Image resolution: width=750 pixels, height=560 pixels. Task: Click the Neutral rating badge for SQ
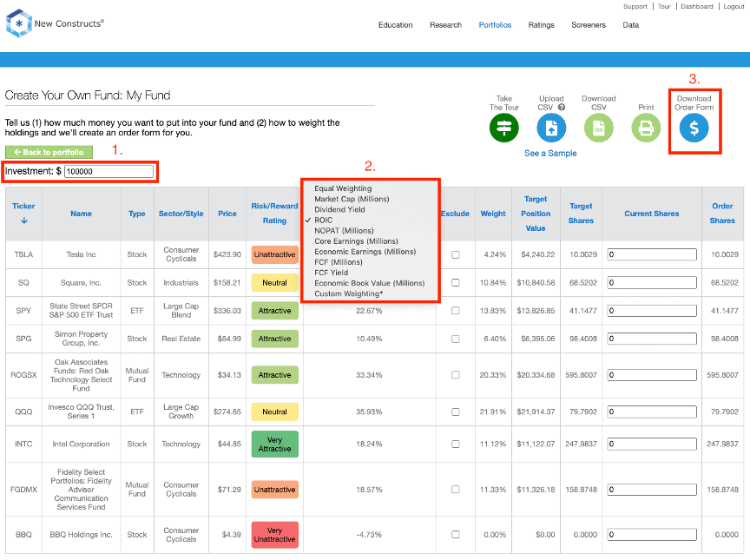click(274, 283)
